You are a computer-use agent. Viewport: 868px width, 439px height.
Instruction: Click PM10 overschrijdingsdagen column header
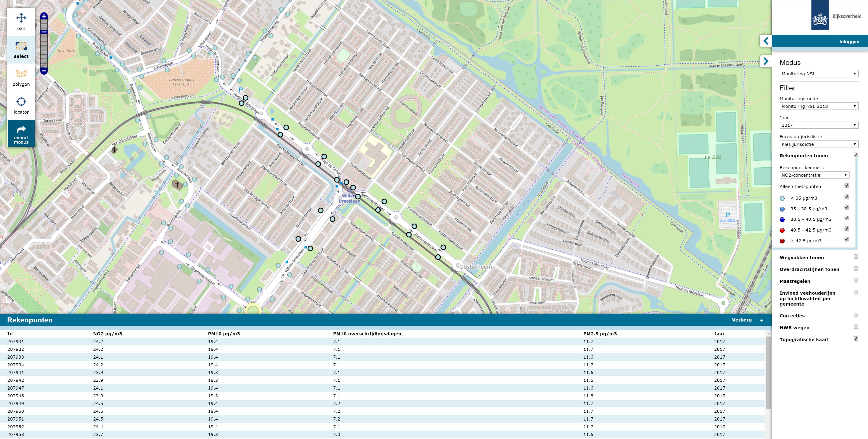[x=367, y=334]
